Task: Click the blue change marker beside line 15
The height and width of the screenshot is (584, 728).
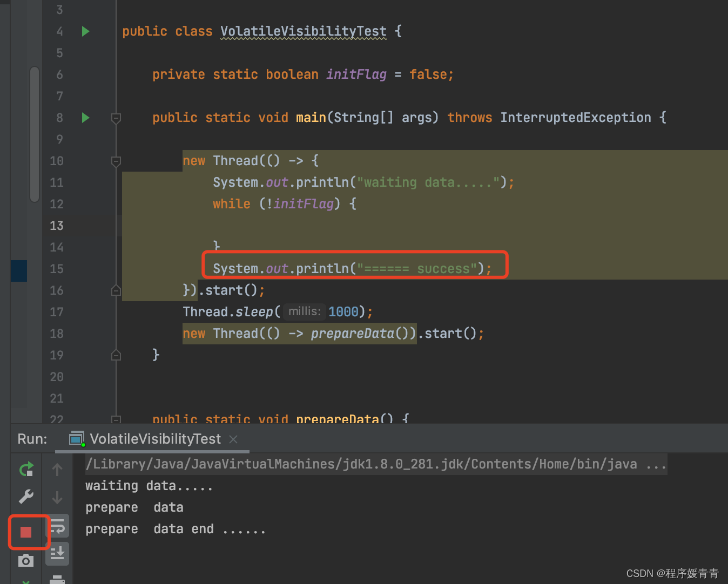Action: (x=19, y=270)
